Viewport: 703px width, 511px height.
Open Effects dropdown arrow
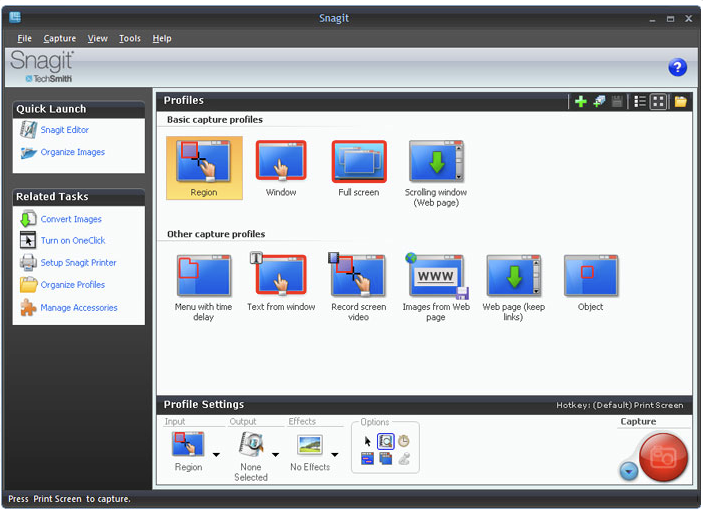tap(334, 455)
